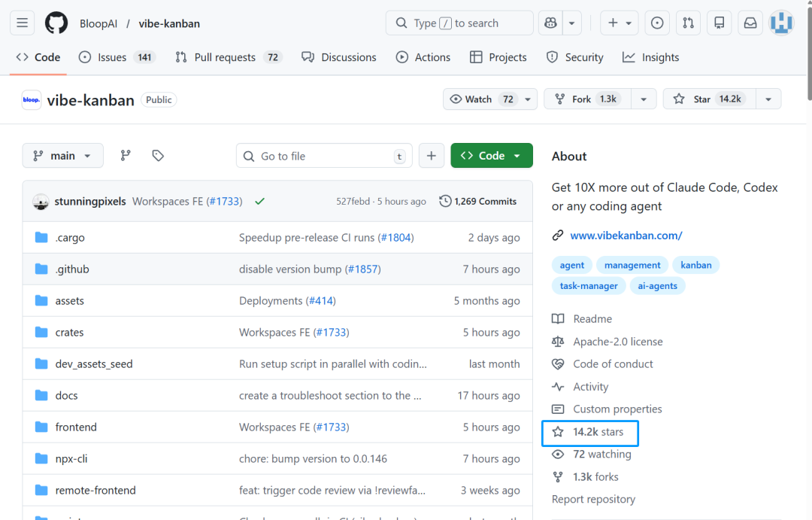
Task: View the 1,269 Commits history
Action: 478,202
